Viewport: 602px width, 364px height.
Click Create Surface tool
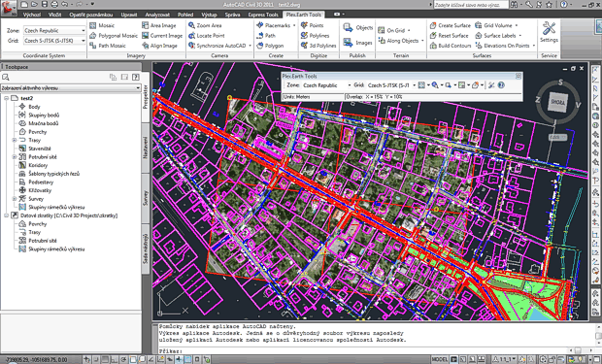(450, 25)
